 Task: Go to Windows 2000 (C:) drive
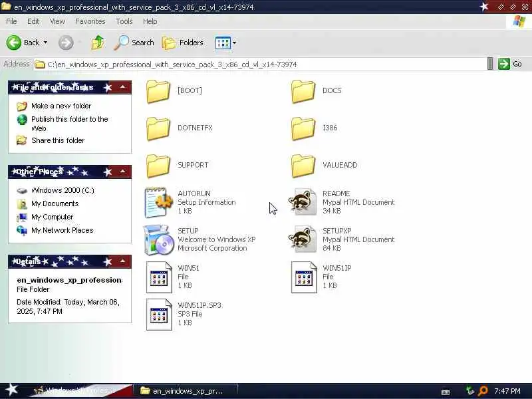coord(63,190)
